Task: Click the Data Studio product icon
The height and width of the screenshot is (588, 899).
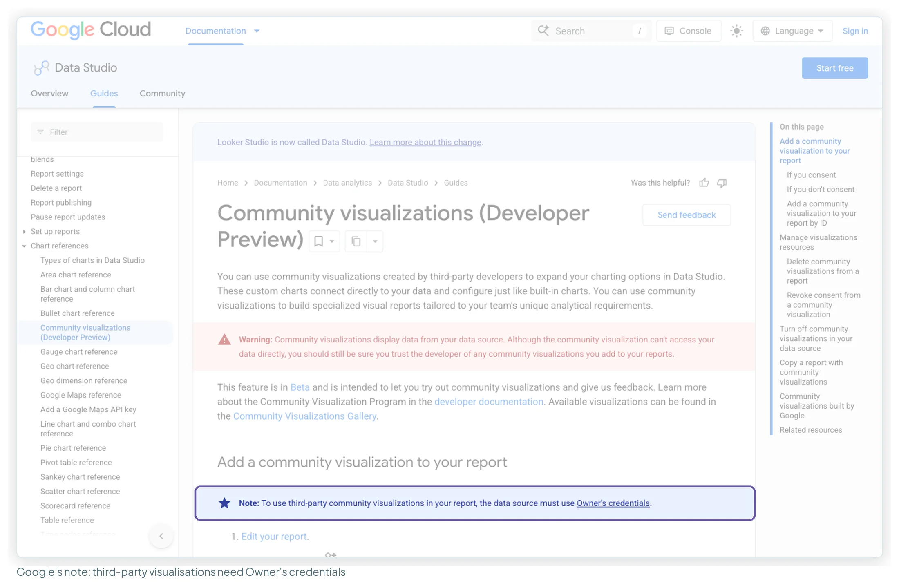Action: click(41, 68)
